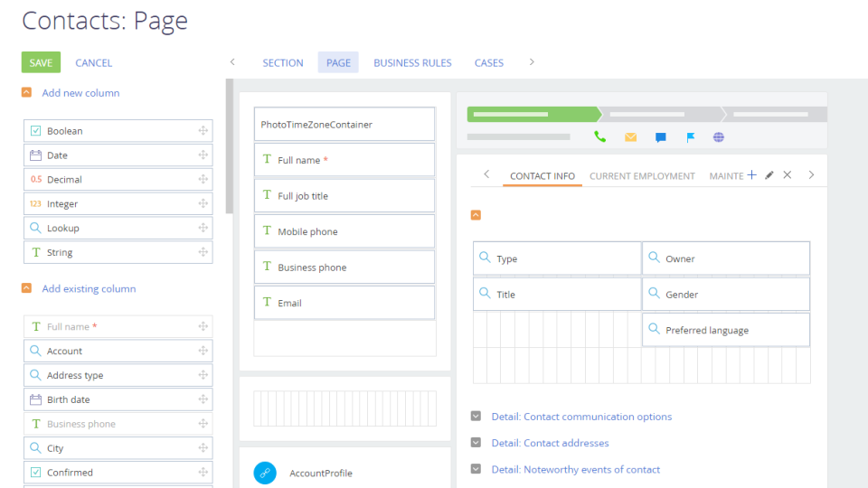
Task: Remove tab with the X icon
Action: (x=788, y=174)
